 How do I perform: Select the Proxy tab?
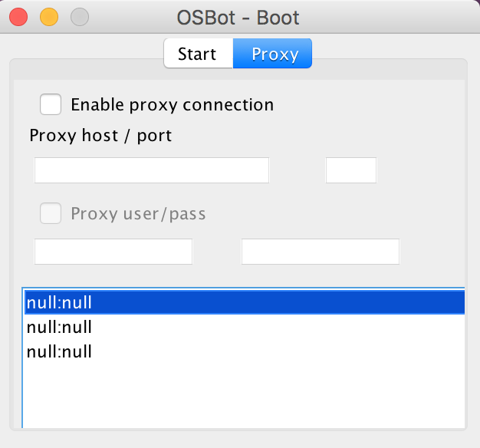275,54
